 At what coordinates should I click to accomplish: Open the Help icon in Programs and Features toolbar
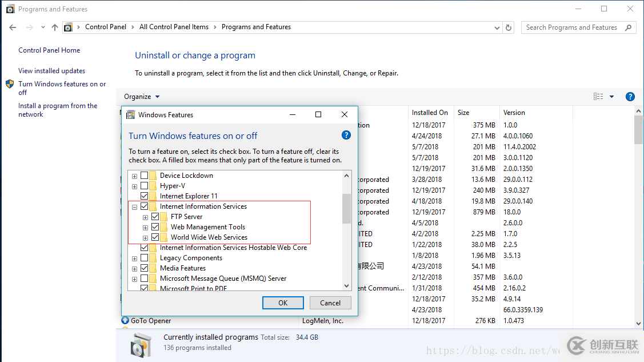(630, 97)
